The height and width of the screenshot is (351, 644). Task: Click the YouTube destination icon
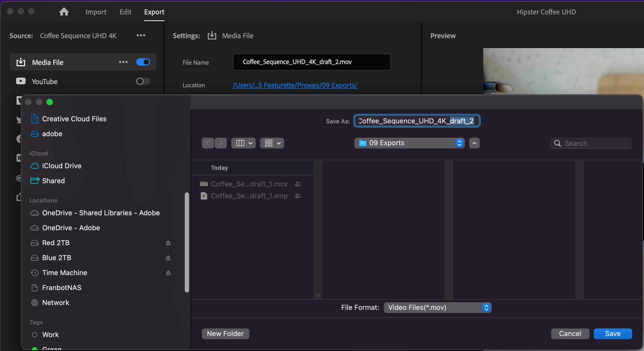21,81
